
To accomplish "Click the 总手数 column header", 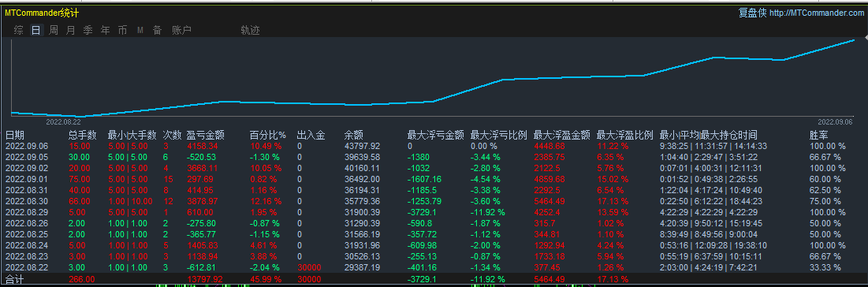I will coord(83,135).
